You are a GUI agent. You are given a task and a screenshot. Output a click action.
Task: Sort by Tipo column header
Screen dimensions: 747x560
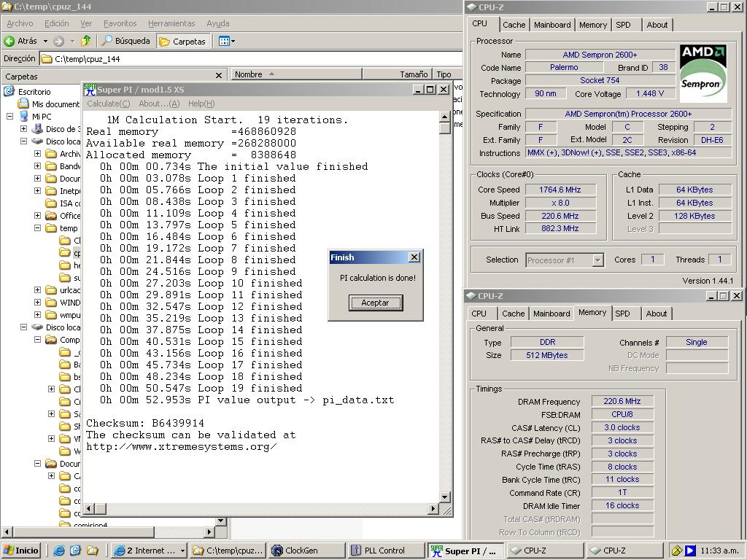(446, 74)
